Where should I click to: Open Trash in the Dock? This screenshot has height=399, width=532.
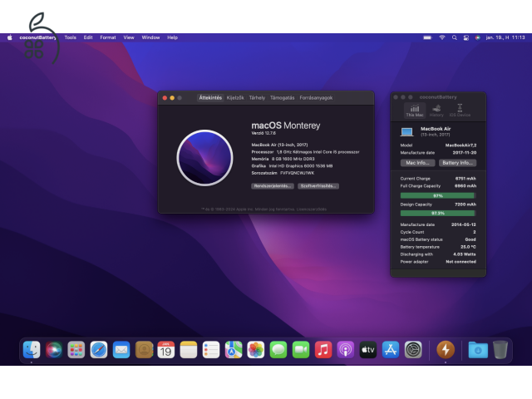coord(500,350)
